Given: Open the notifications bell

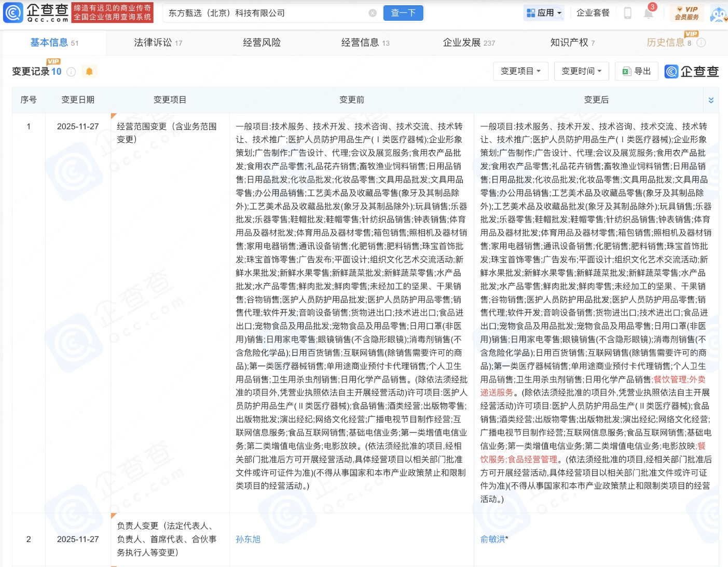Looking at the screenshot, I should (x=649, y=13).
